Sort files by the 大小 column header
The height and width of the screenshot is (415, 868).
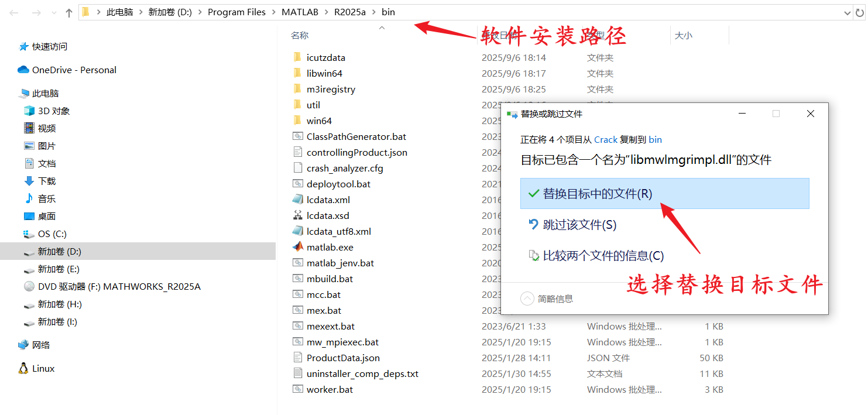click(683, 35)
